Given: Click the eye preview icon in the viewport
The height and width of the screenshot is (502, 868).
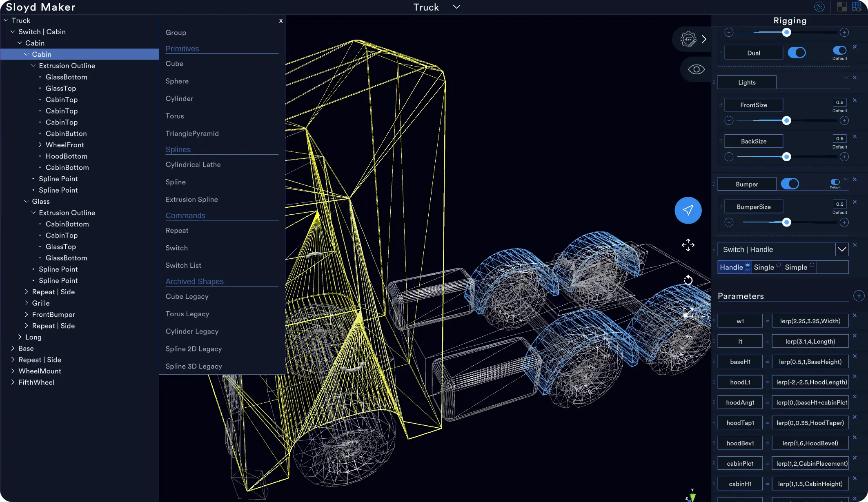Looking at the screenshot, I should 697,69.
